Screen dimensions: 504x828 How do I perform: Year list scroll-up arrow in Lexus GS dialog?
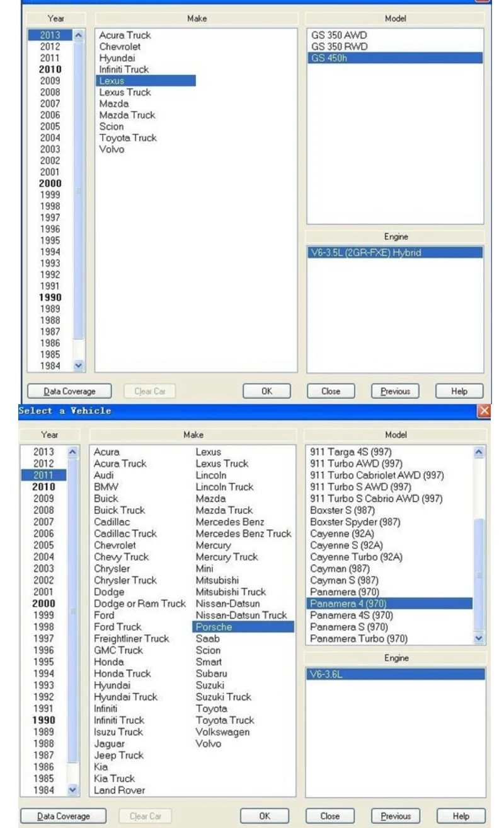tap(79, 35)
